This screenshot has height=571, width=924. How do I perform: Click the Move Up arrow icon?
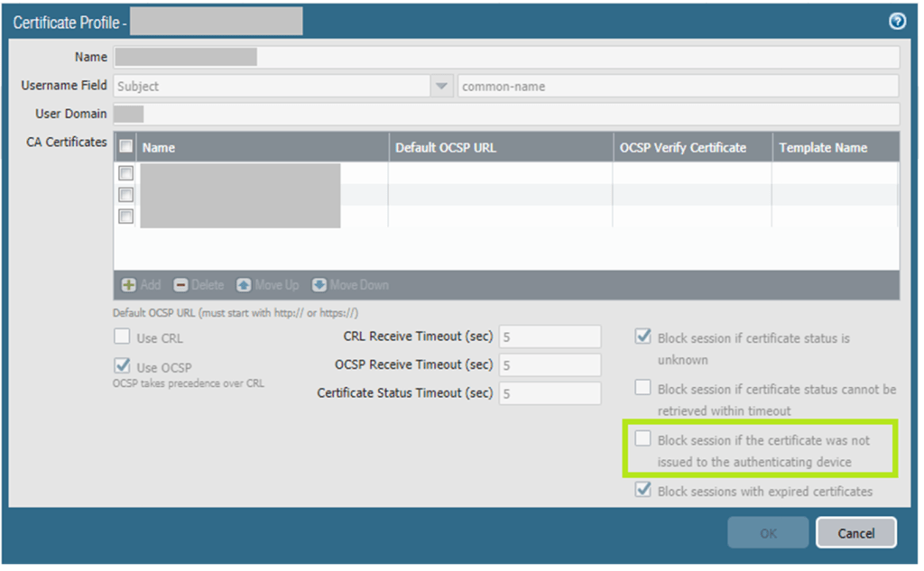244,285
